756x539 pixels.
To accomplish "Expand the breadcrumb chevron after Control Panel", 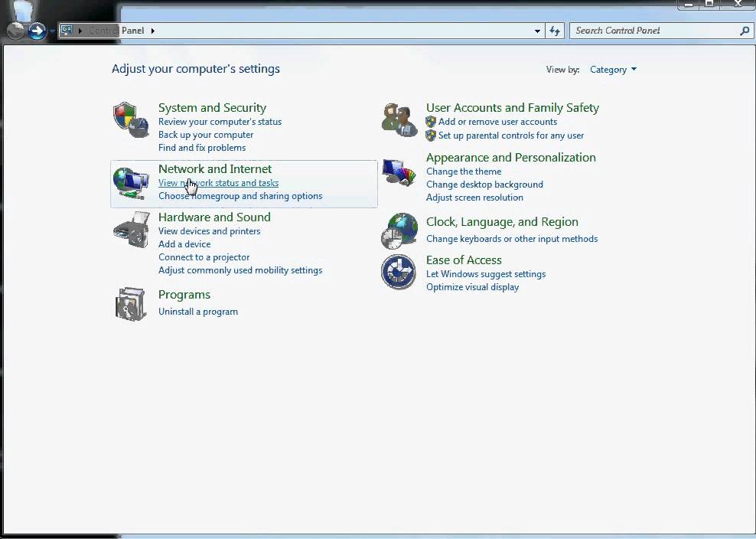I will click(152, 31).
